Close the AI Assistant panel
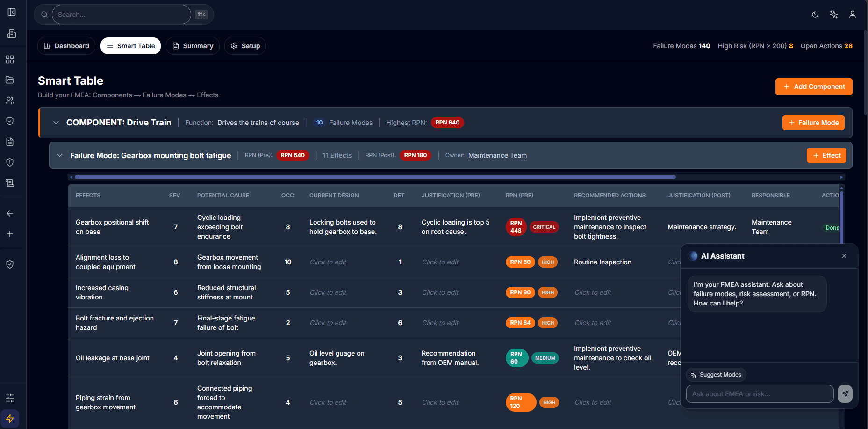The height and width of the screenshot is (429, 868). 844,256
